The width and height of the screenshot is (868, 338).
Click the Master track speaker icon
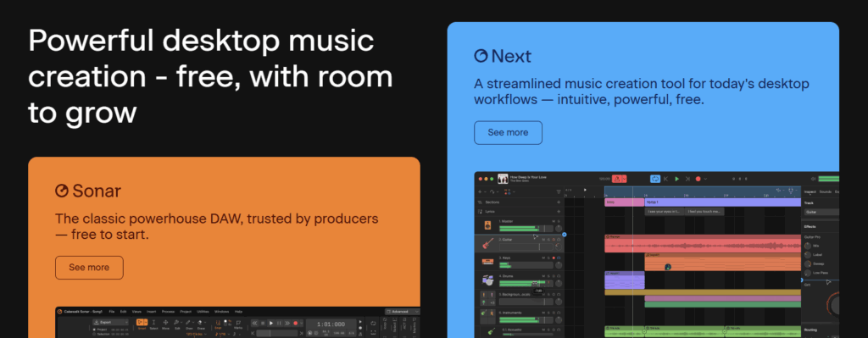click(487, 225)
